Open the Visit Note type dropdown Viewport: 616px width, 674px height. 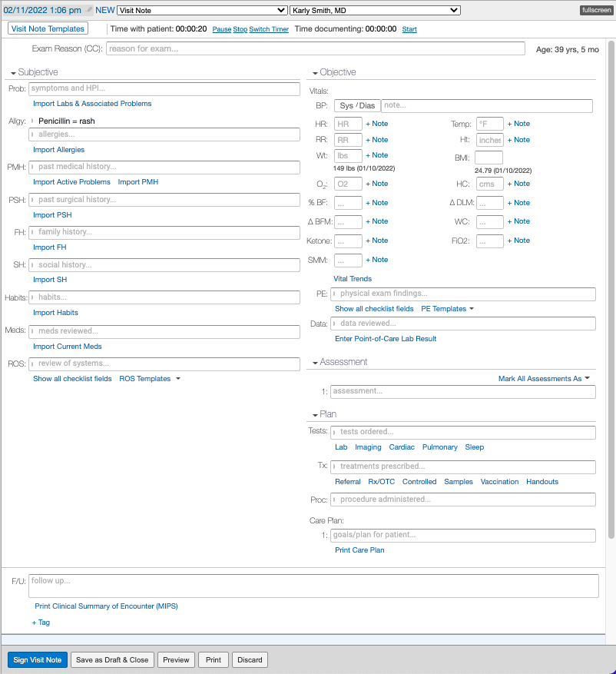click(x=202, y=10)
